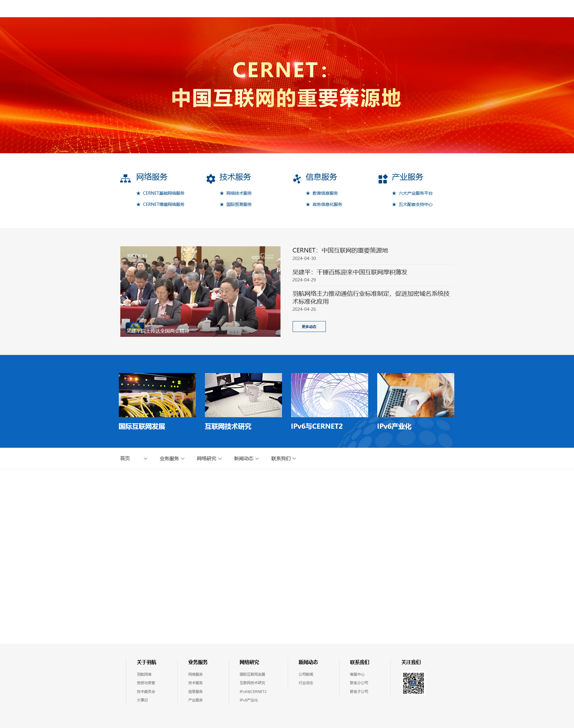The width and height of the screenshot is (574, 728).
Task: Open the 产业服务 section heading
Action: tap(407, 177)
